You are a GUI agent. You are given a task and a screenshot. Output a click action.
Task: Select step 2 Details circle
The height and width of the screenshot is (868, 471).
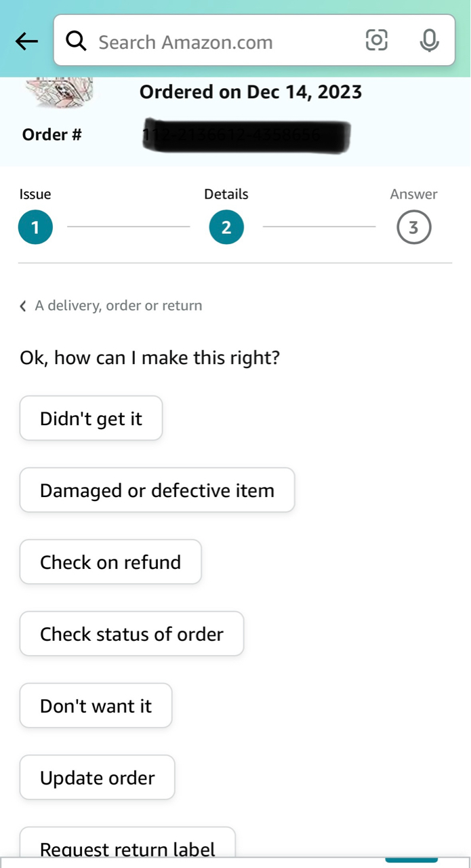[x=226, y=228]
